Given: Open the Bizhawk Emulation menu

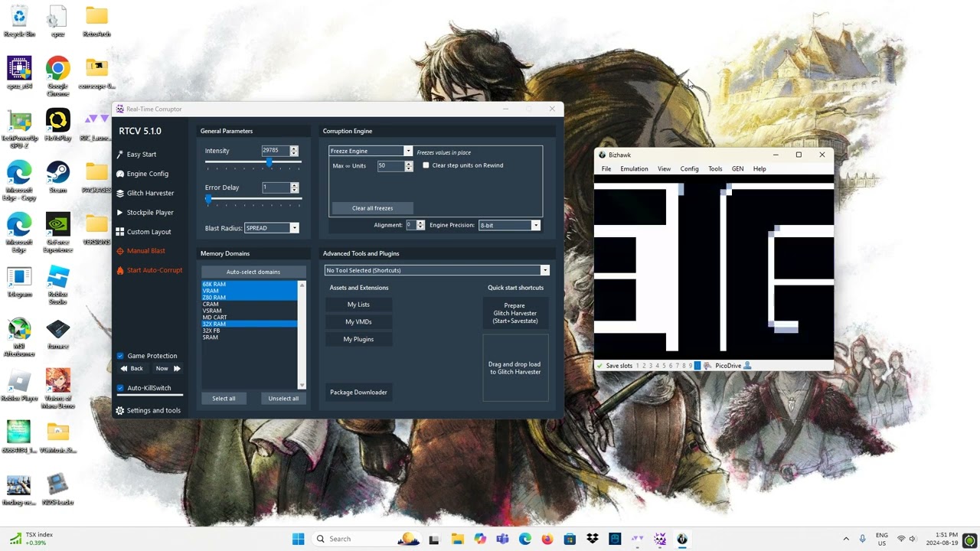Looking at the screenshot, I should pyautogui.click(x=634, y=169).
